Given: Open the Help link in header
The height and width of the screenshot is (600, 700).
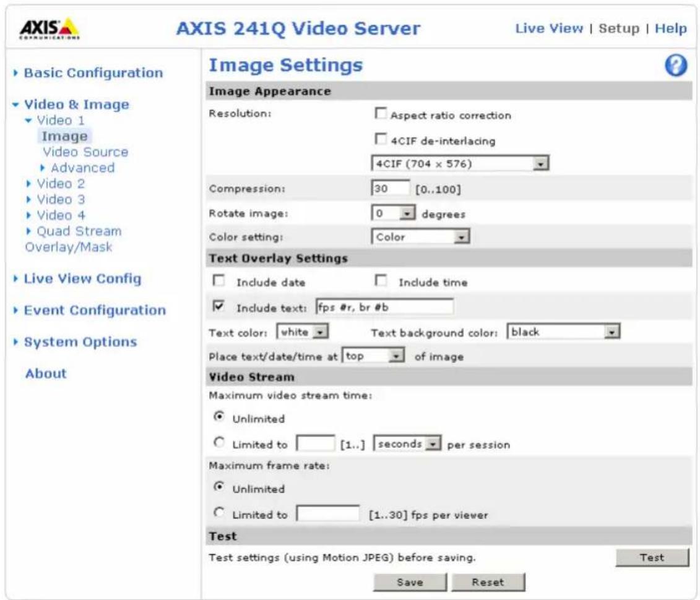Looking at the screenshot, I should [670, 28].
